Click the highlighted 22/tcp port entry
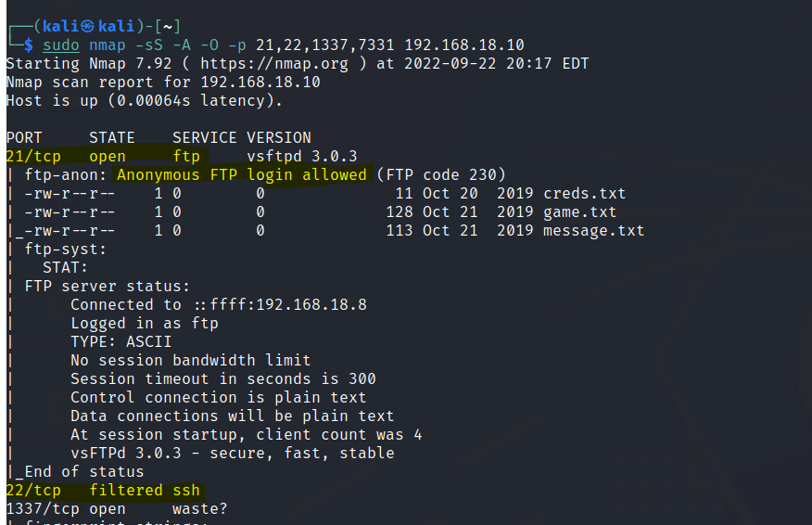Screen dimensions: 812x525 coord(33,491)
